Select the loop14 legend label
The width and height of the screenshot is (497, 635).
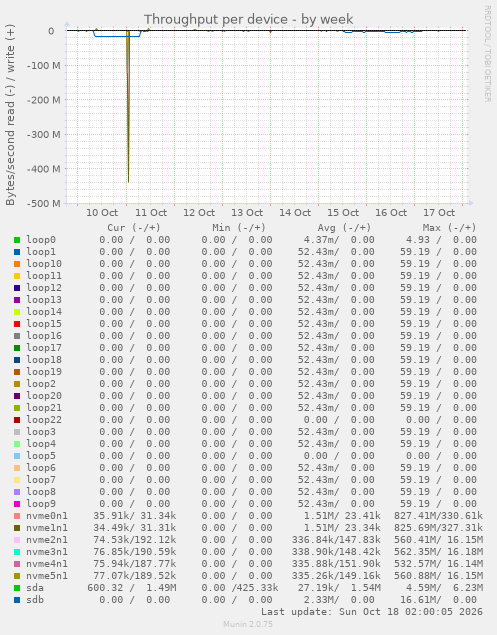click(x=44, y=312)
